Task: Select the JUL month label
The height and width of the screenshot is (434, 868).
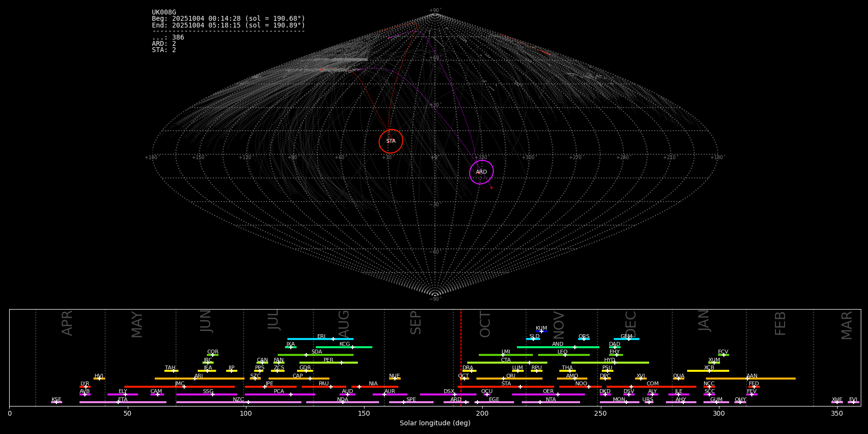Action: (x=273, y=319)
